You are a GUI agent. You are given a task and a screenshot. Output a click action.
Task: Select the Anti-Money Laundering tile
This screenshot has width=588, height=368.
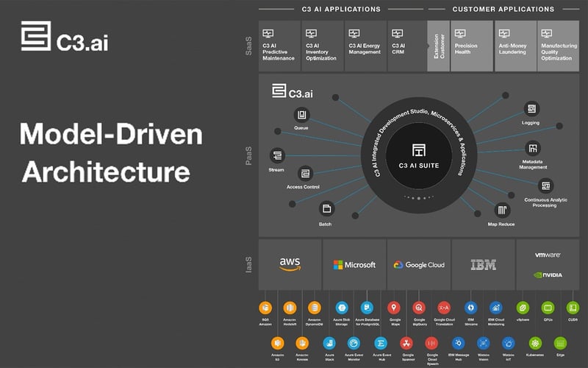(516, 46)
